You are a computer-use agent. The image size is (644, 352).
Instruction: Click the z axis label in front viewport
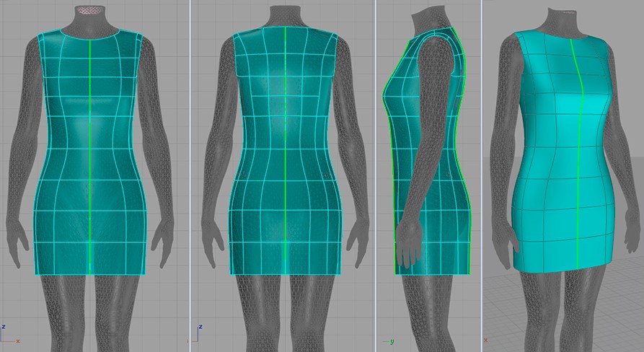coord(4,327)
